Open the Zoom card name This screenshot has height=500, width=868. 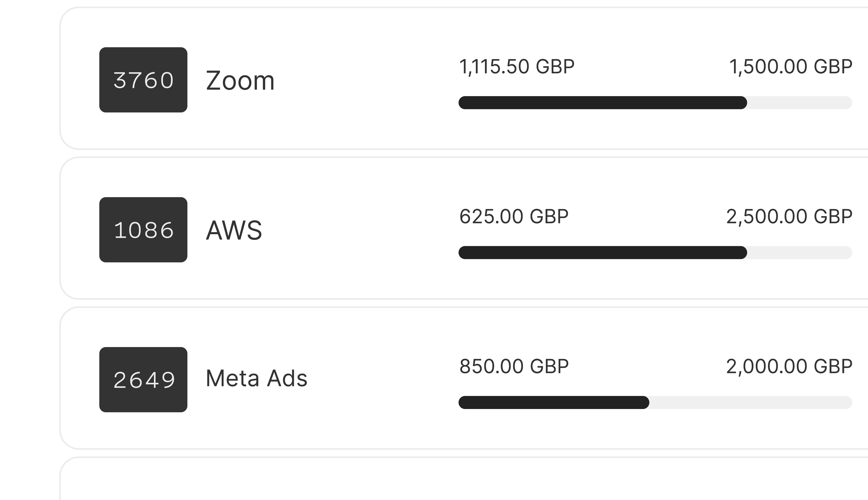click(x=240, y=81)
